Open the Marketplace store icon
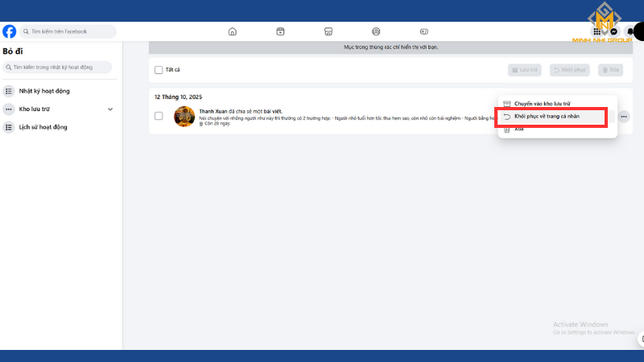The image size is (644, 362). pos(328,32)
